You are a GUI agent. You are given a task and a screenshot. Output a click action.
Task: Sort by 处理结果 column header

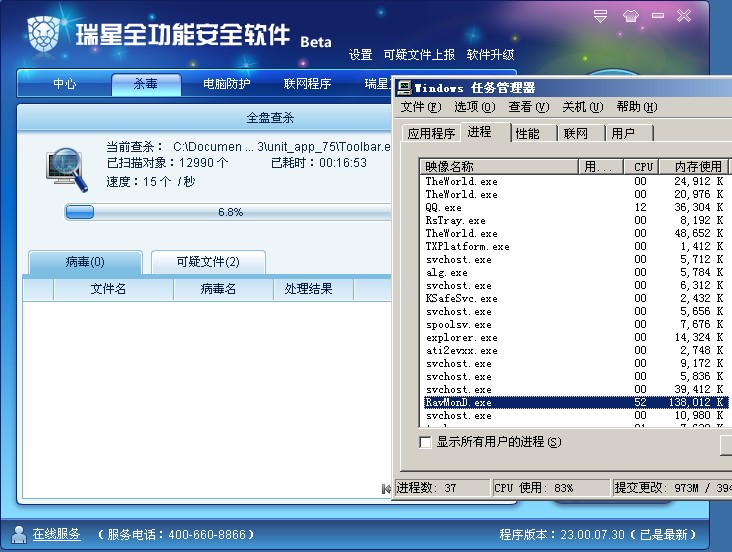coord(313,289)
